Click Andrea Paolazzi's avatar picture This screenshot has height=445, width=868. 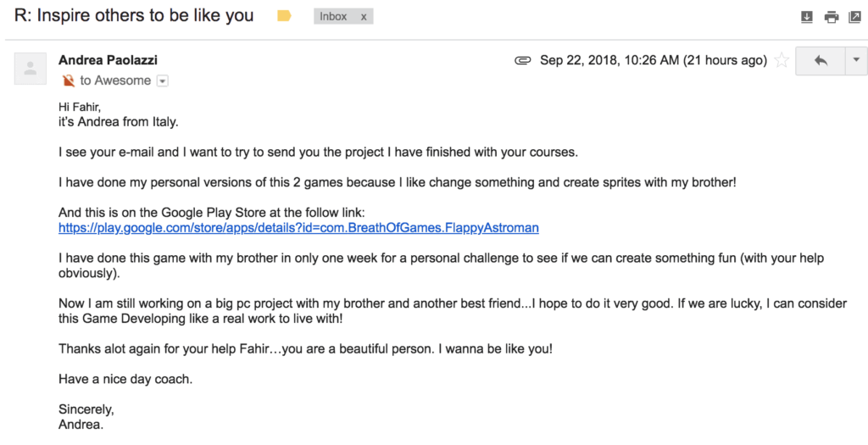click(x=31, y=69)
